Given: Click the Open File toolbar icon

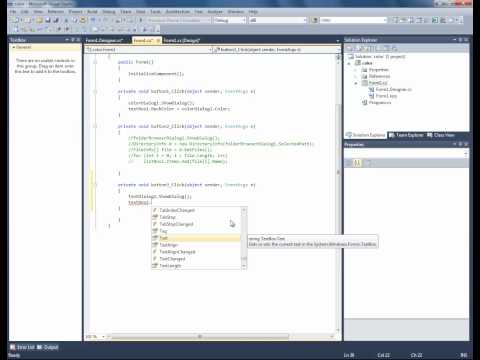Looking at the screenshot, I should tap(40, 20).
